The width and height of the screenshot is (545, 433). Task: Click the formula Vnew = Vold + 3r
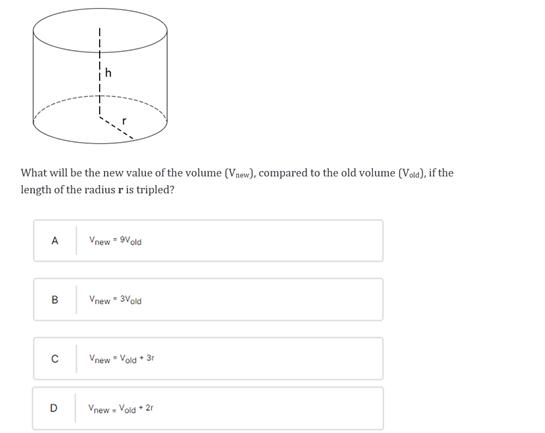click(x=121, y=359)
